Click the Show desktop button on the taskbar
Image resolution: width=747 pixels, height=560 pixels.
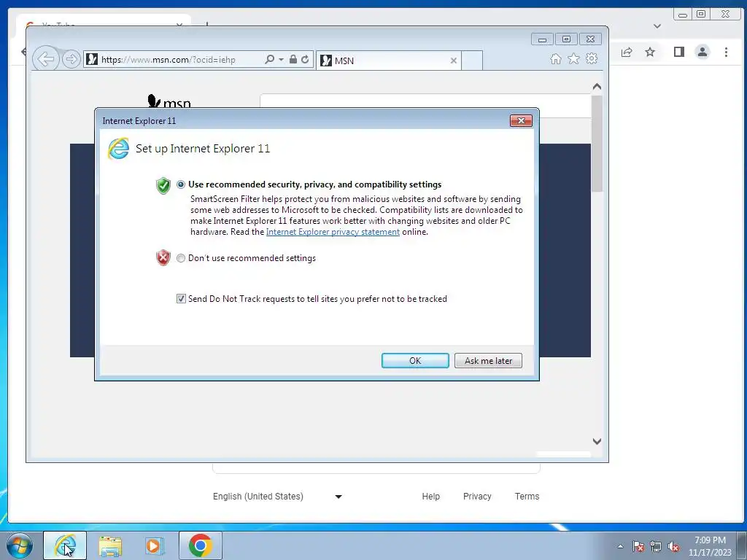742,545
